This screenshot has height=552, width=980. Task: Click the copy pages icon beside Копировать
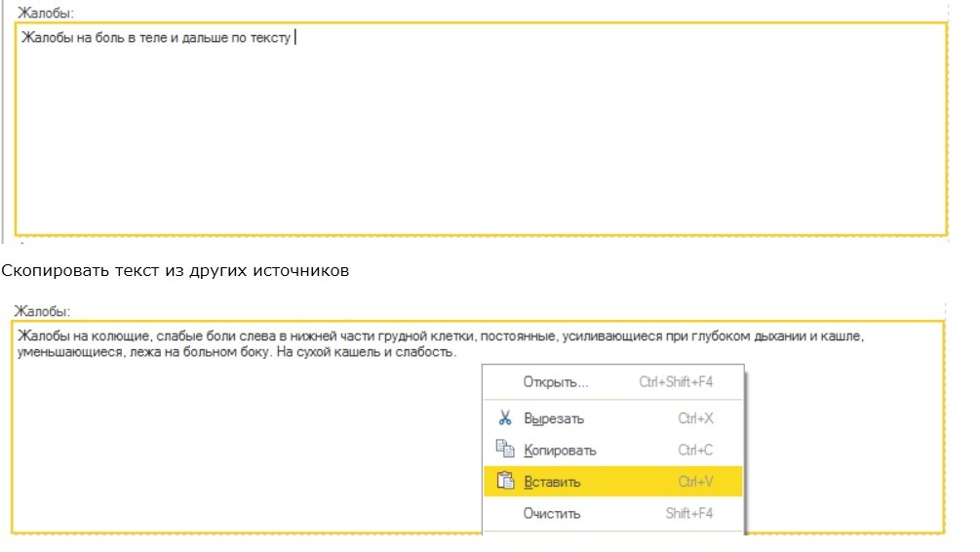[504, 450]
